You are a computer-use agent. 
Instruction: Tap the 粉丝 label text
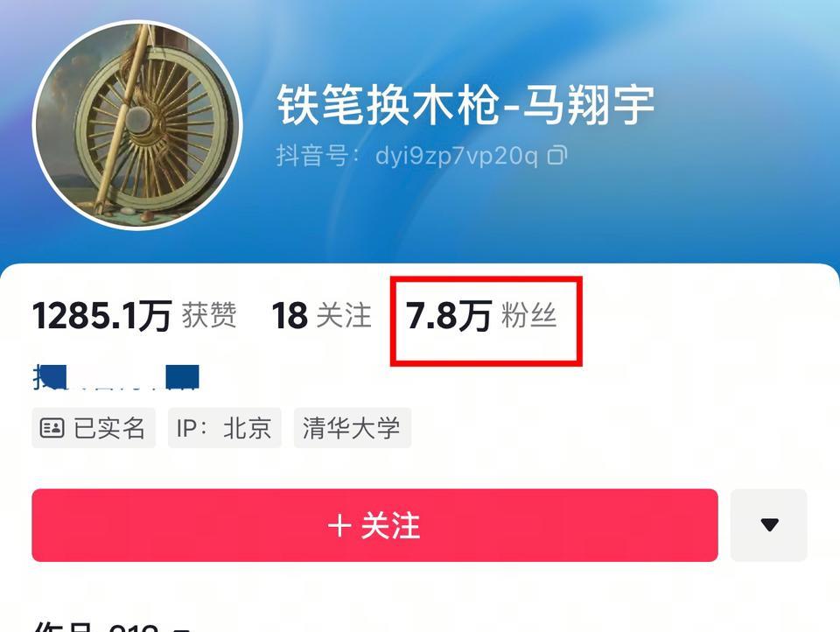(x=528, y=315)
